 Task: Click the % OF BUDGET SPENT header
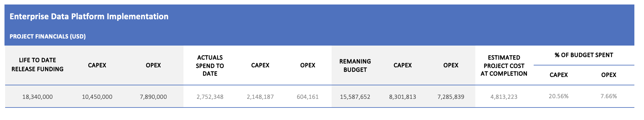[584, 55]
